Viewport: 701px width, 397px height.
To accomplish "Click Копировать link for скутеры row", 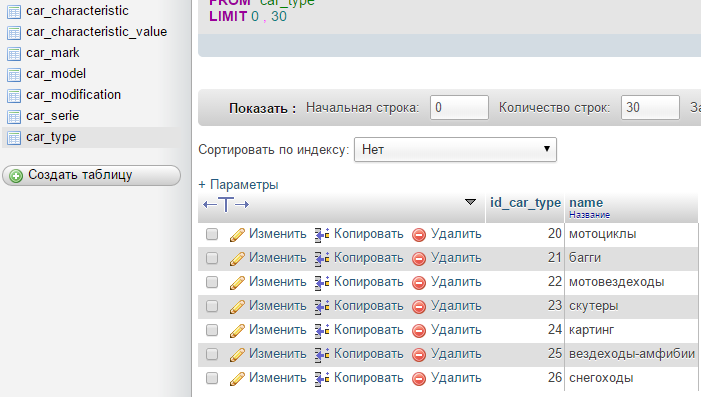I will click(x=369, y=306).
